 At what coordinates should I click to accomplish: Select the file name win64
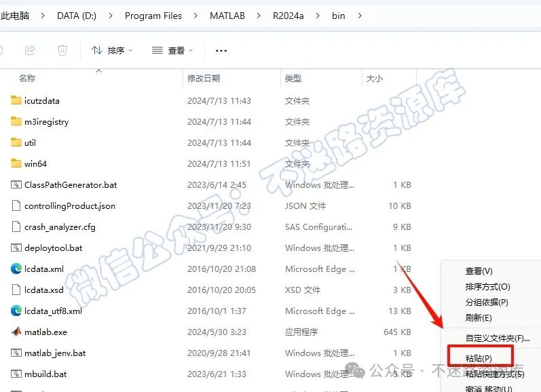(x=35, y=163)
